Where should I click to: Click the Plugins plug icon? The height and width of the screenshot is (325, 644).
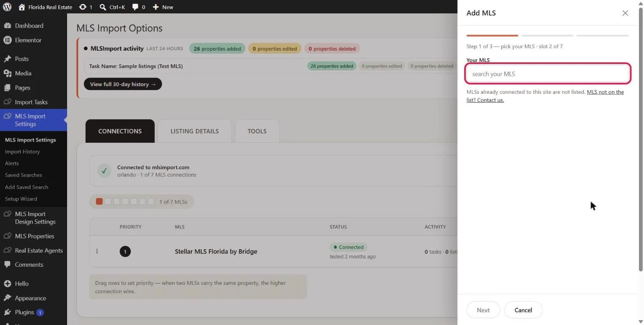tap(7, 312)
